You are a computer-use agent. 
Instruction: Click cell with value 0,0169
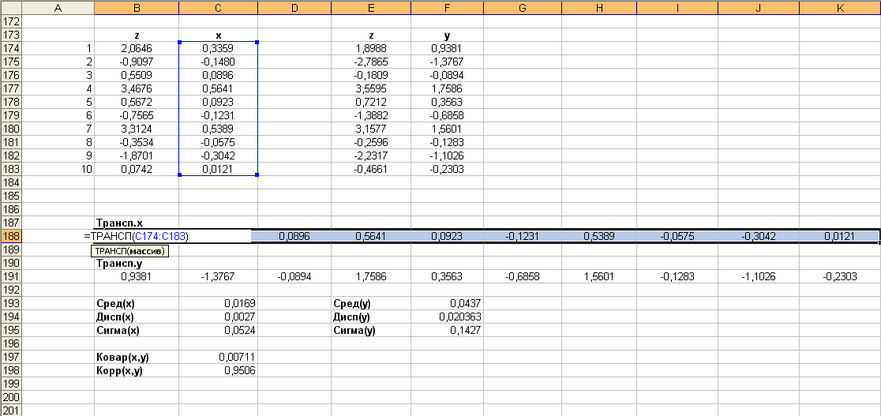click(x=218, y=304)
